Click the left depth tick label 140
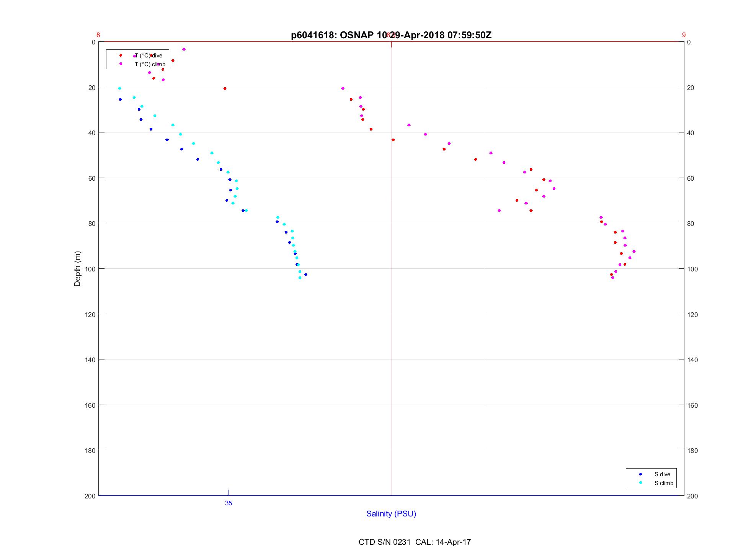 (x=90, y=359)
